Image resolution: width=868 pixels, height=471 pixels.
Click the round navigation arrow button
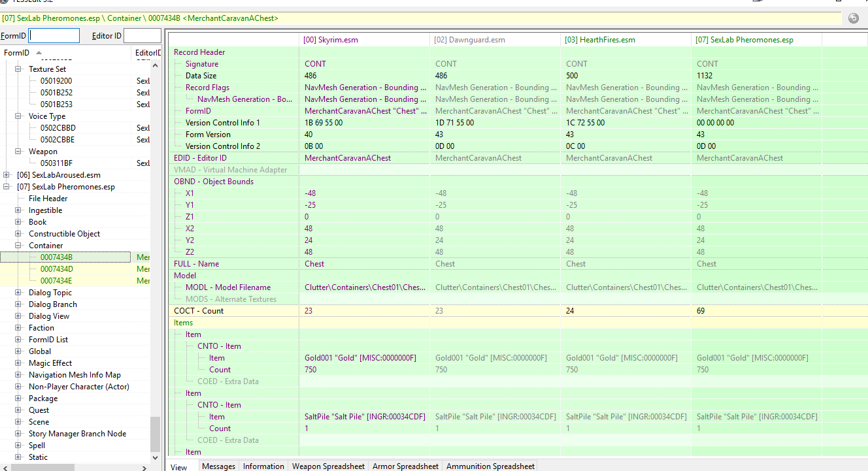[853, 18]
